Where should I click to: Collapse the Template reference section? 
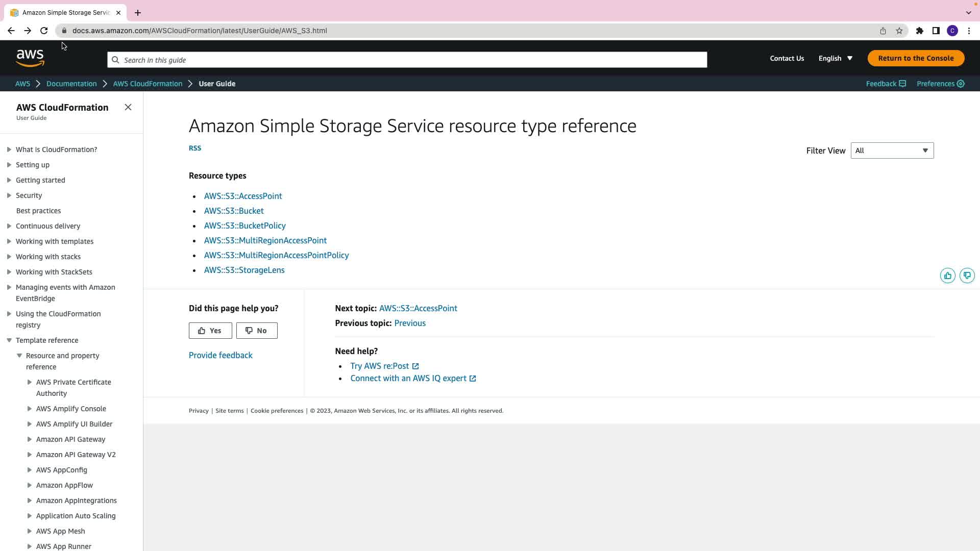[x=9, y=340]
